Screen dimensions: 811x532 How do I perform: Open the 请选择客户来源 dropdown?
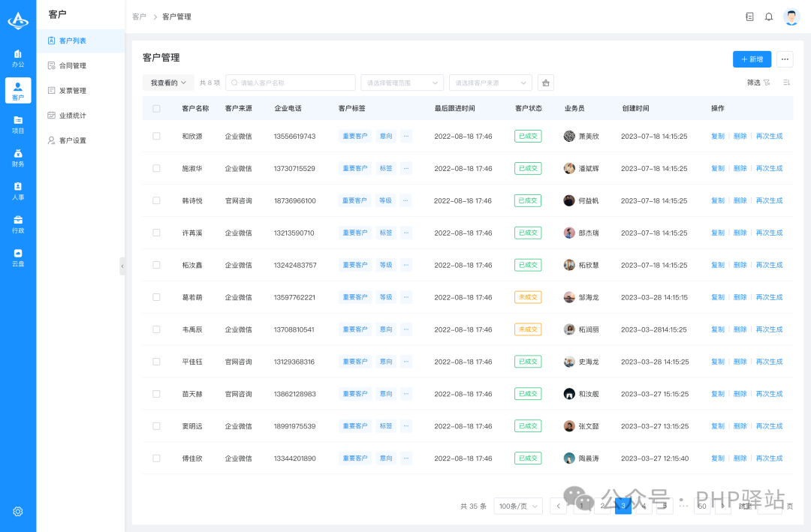click(490, 83)
